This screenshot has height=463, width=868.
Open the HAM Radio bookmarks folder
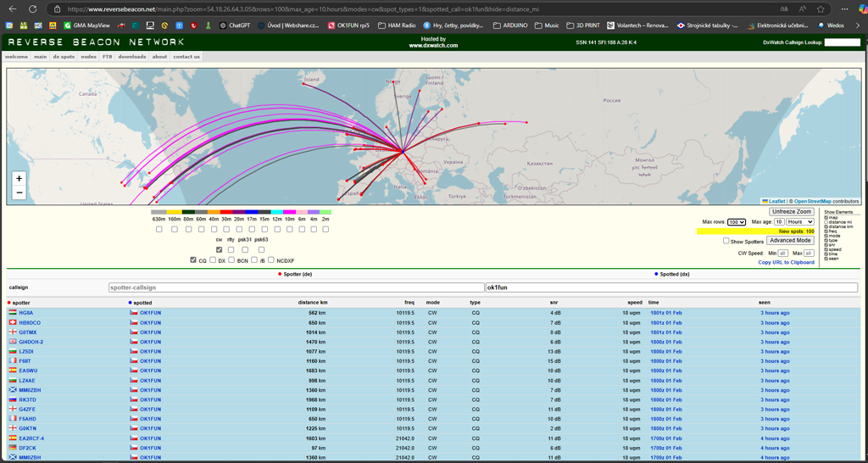(397, 25)
